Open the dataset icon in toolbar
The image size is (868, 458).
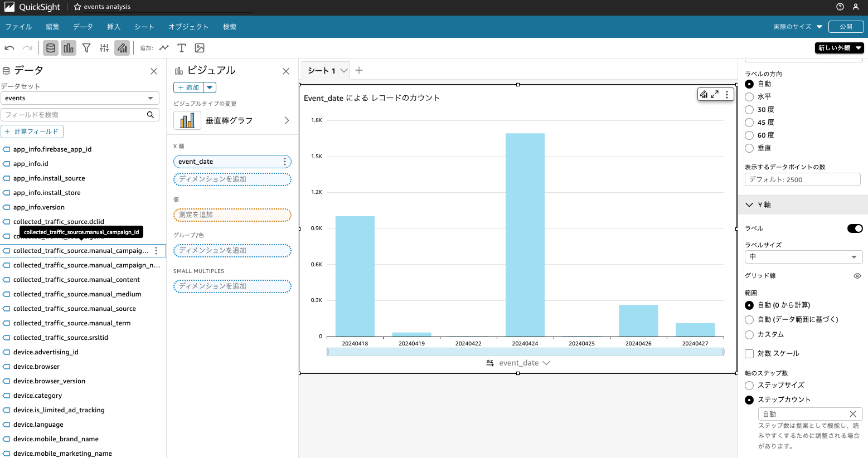coord(51,48)
